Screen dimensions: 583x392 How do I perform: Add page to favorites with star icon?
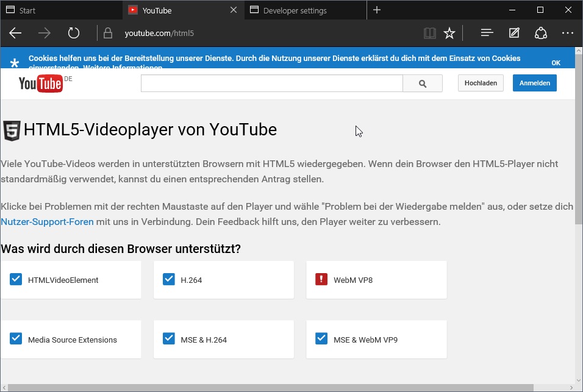[449, 33]
